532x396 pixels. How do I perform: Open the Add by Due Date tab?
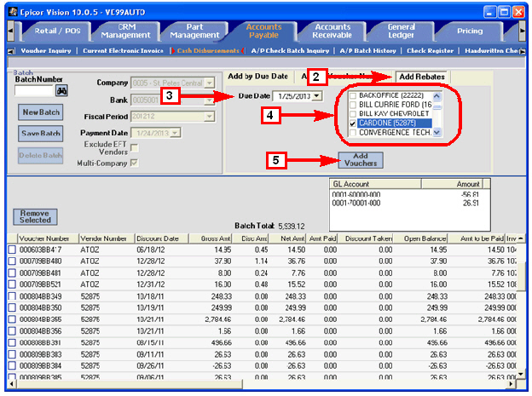click(x=257, y=77)
